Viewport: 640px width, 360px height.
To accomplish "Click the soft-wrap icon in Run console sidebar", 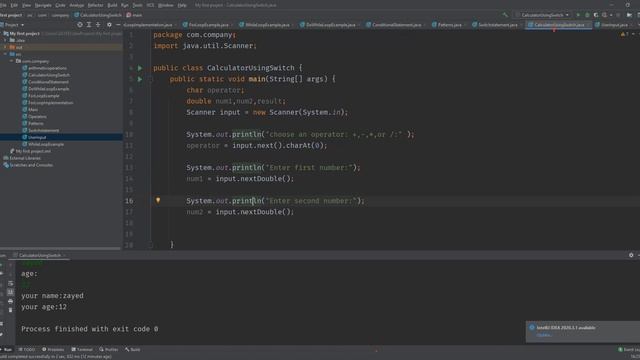I will click(x=11, y=283).
